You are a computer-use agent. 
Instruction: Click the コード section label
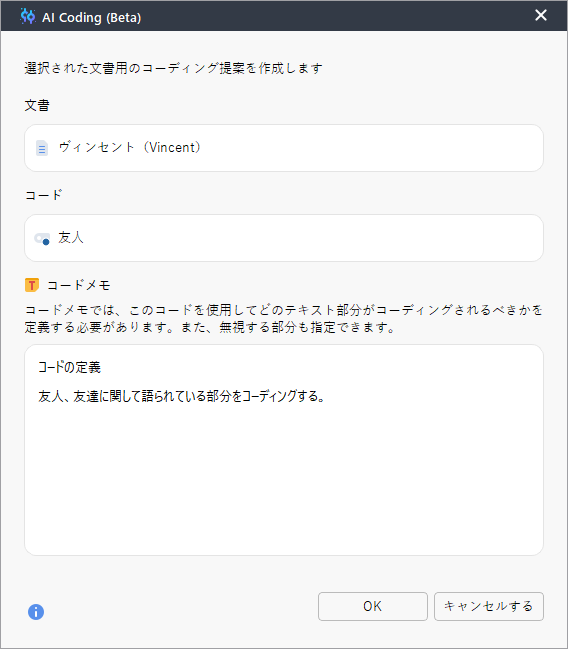coord(43,195)
